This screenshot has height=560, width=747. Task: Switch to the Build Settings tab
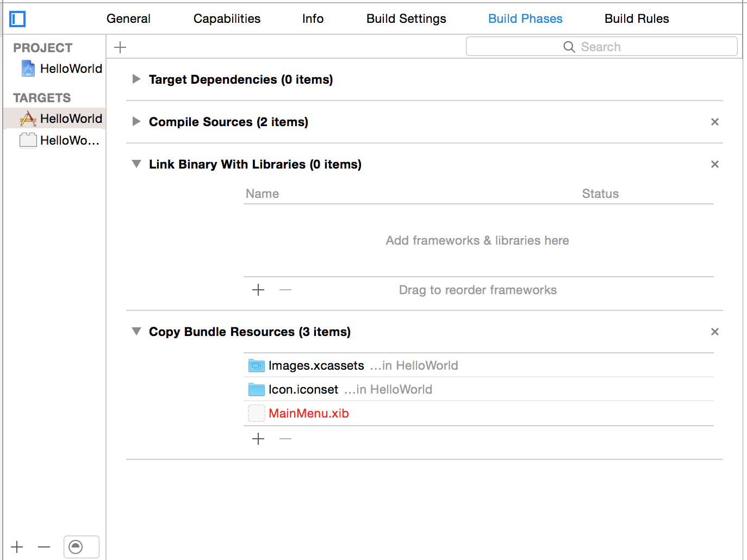(406, 18)
